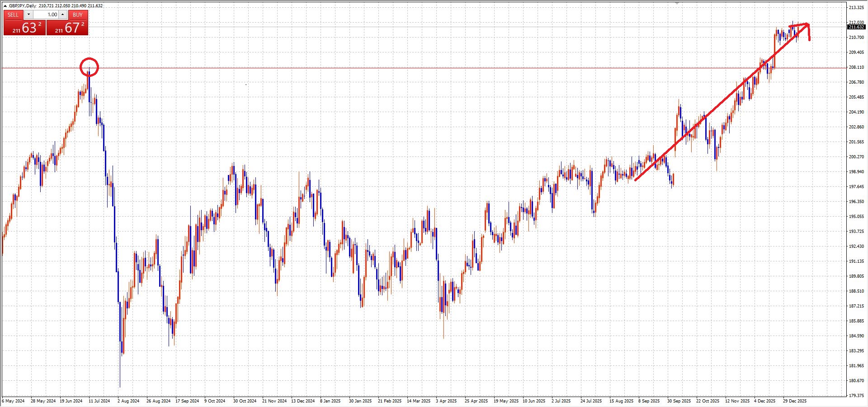Viewport: 868px width, 407px height.
Task: Click the 3 Apr 2025 date label
Action: click(446, 401)
